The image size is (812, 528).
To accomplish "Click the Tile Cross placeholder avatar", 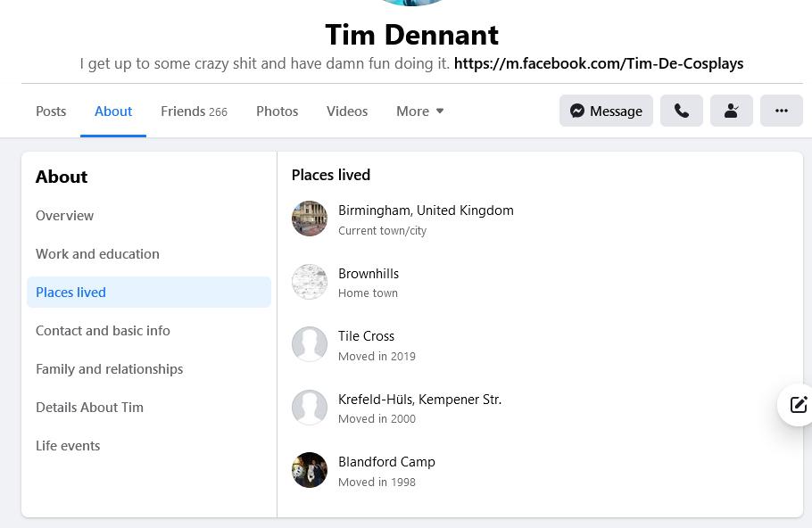I will (x=310, y=344).
